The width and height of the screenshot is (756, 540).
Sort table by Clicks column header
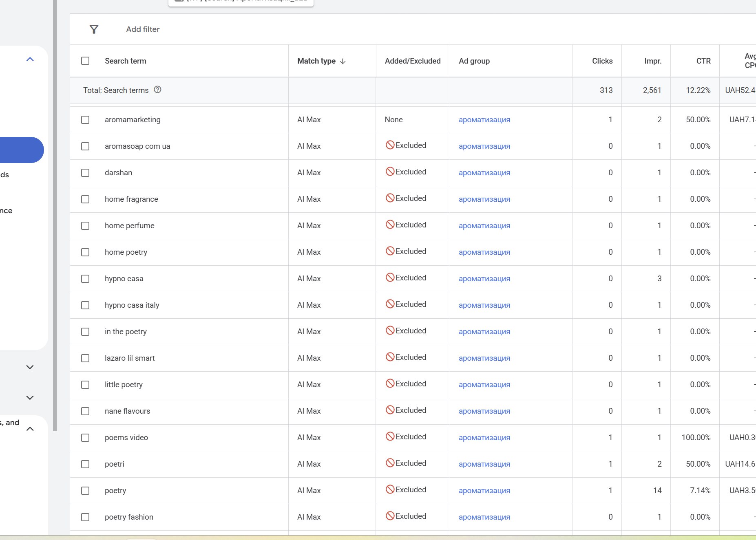pos(602,61)
